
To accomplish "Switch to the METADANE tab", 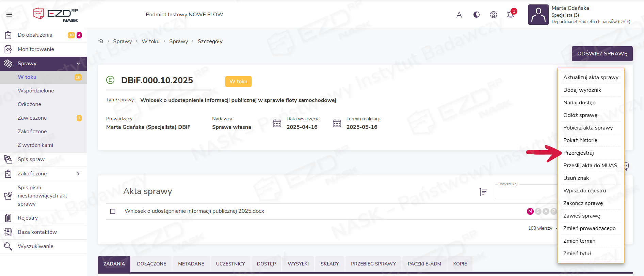I will point(191,264).
